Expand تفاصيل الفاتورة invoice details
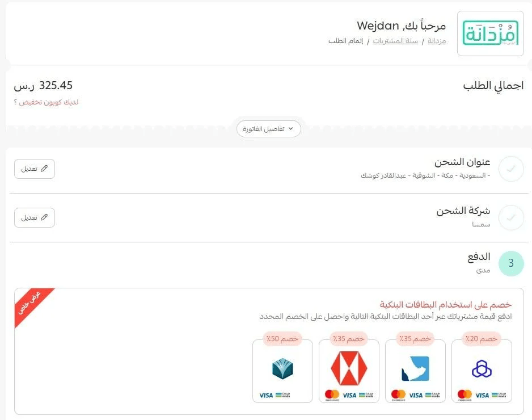Viewport: 532px width, 420px height. [268, 129]
